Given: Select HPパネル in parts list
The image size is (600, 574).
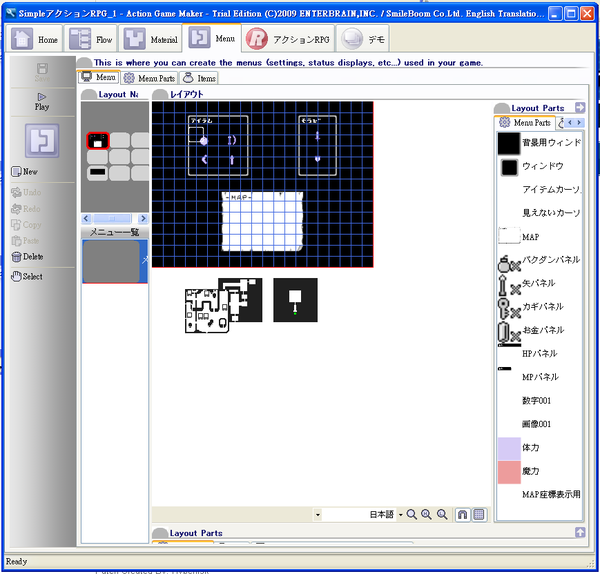Looking at the screenshot, I should tap(540, 353).
